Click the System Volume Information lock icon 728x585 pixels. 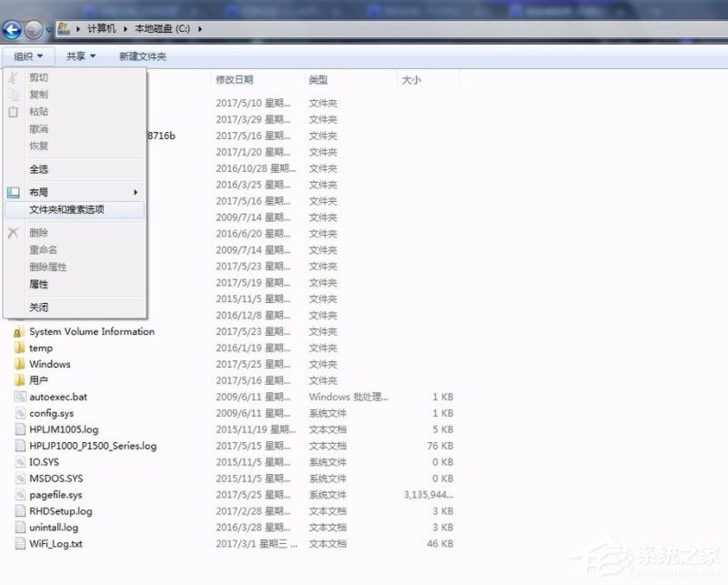18,331
